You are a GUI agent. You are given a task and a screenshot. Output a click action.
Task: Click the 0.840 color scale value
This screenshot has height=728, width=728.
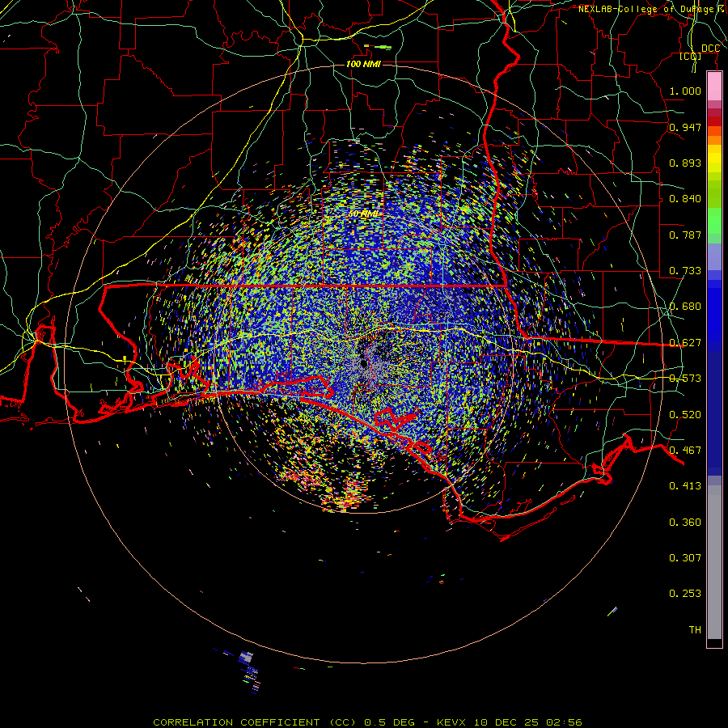click(685, 199)
